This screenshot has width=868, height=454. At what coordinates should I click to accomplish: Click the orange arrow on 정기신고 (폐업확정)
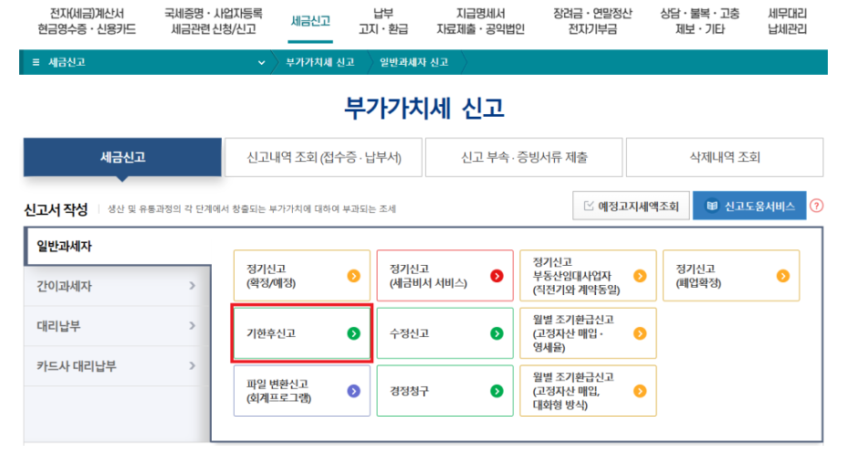point(783,276)
